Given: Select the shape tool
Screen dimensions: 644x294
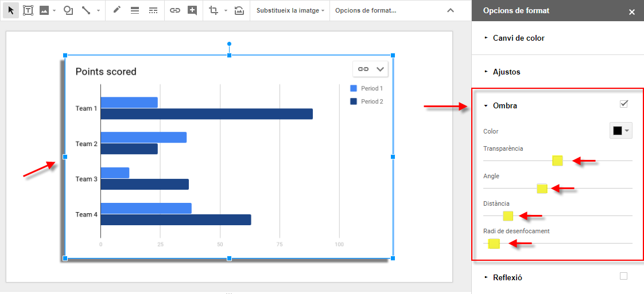Looking at the screenshot, I should tap(68, 11).
